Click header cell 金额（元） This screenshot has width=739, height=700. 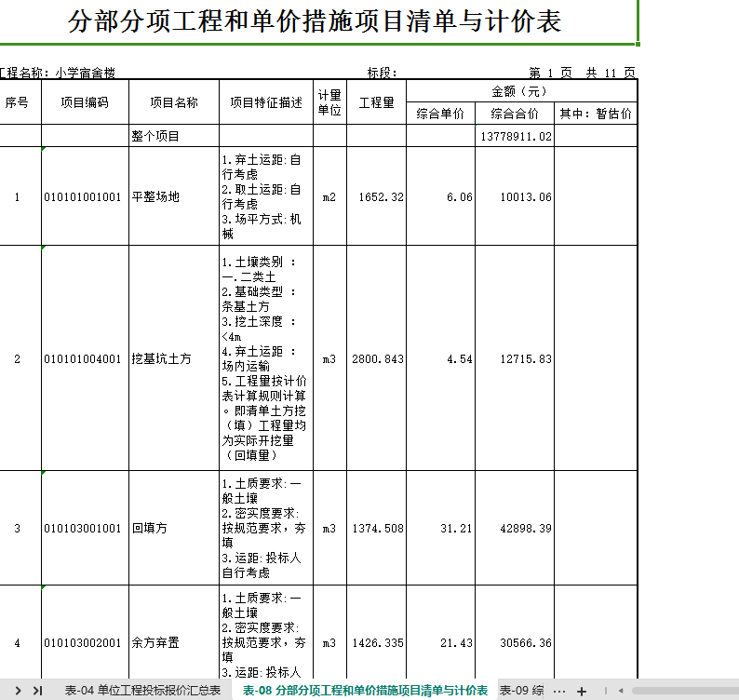click(521, 91)
